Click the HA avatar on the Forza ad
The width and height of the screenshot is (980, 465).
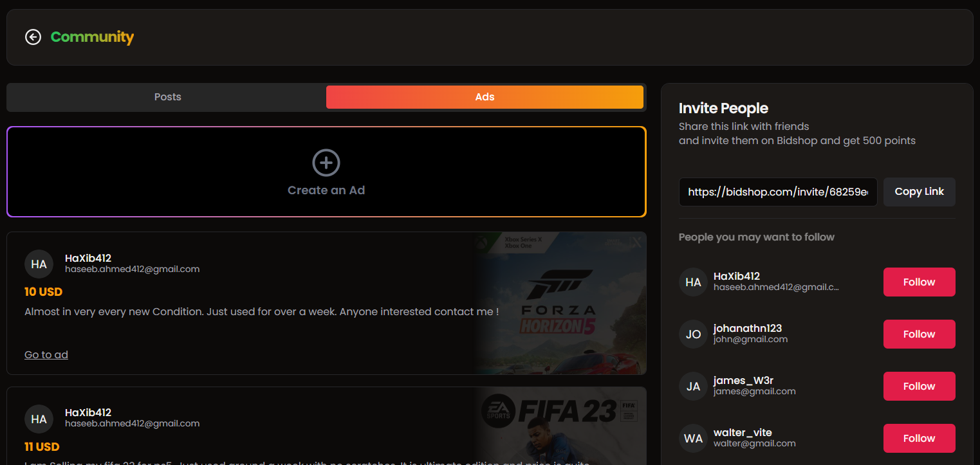pos(39,264)
